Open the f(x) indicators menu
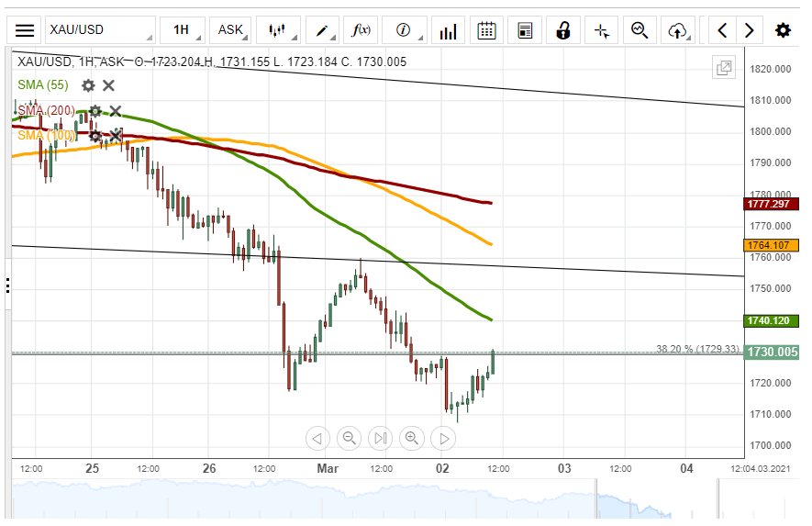Screen dimensions: 812x526 (x=361, y=30)
